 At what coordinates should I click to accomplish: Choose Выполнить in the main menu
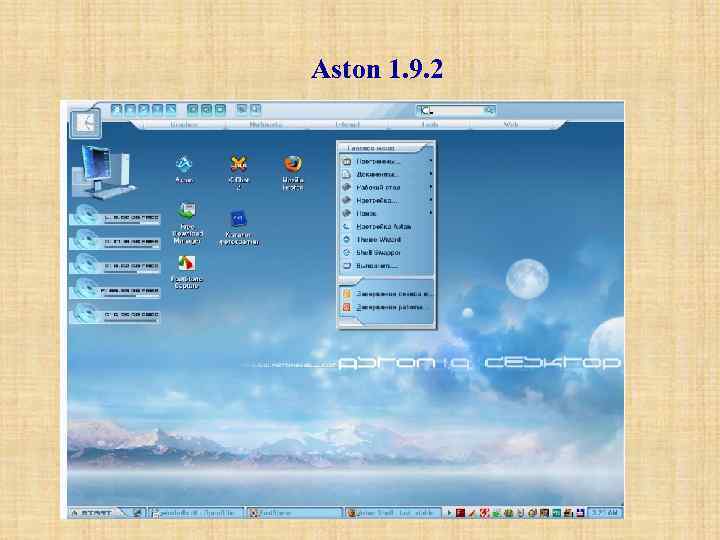[387, 265]
